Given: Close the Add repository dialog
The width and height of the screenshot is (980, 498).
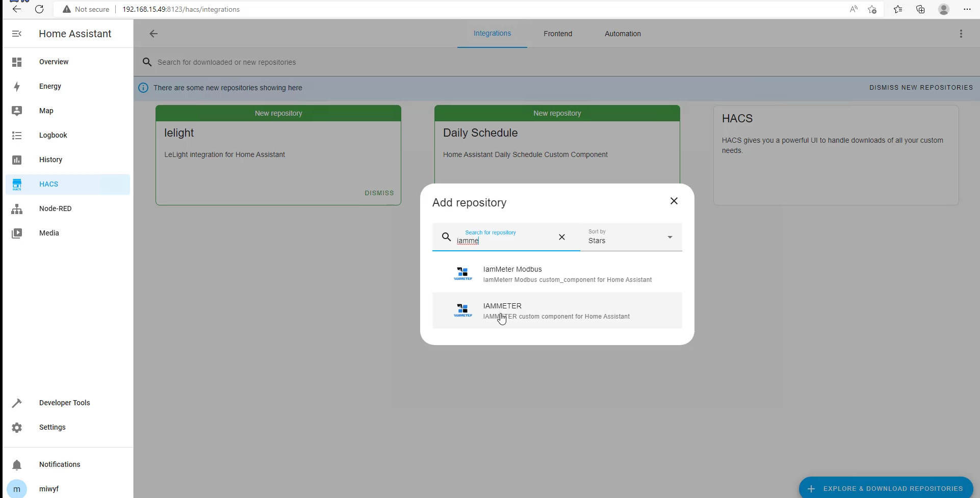Looking at the screenshot, I should pyautogui.click(x=674, y=201).
